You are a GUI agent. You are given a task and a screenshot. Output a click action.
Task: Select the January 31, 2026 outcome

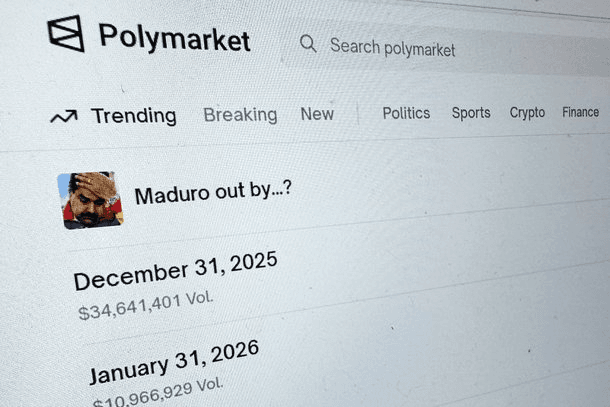click(174, 362)
